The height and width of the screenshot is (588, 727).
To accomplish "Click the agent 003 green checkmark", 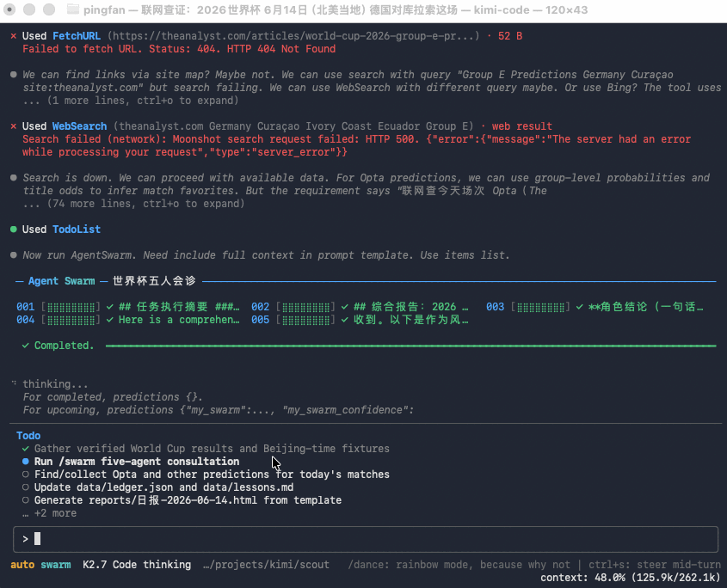I will [580, 307].
